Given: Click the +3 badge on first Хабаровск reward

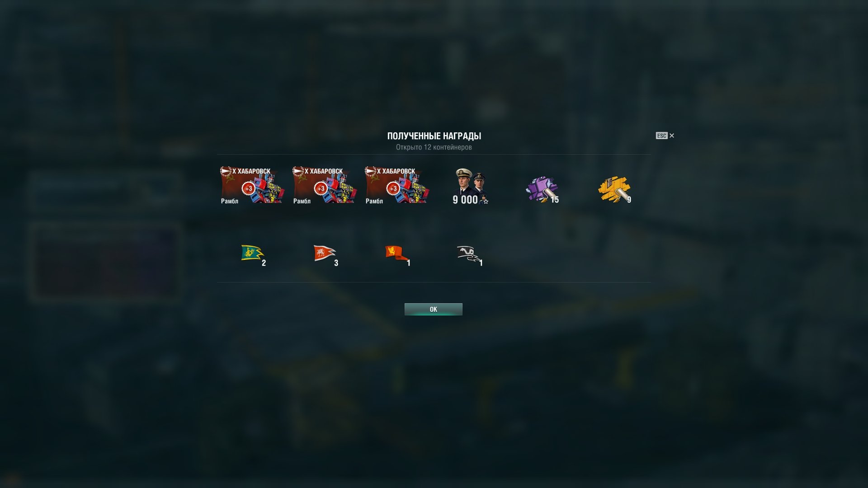Looking at the screenshot, I should [x=248, y=188].
